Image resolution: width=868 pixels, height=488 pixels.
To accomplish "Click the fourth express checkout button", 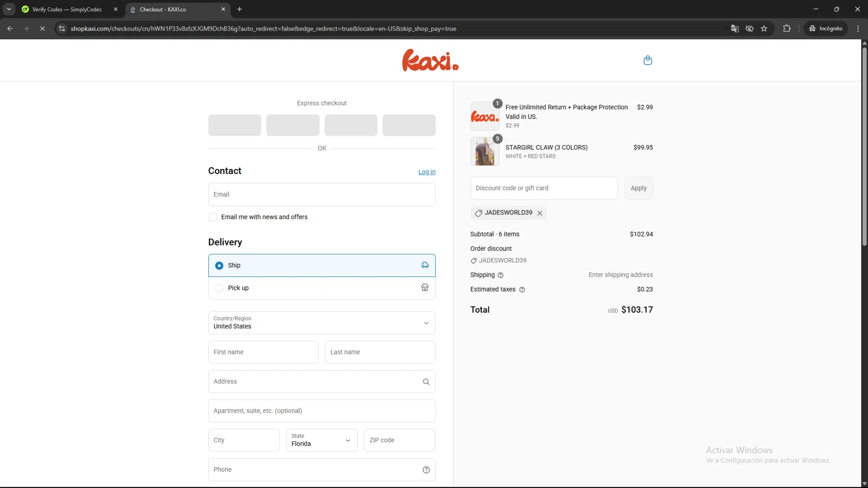I will (409, 125).
